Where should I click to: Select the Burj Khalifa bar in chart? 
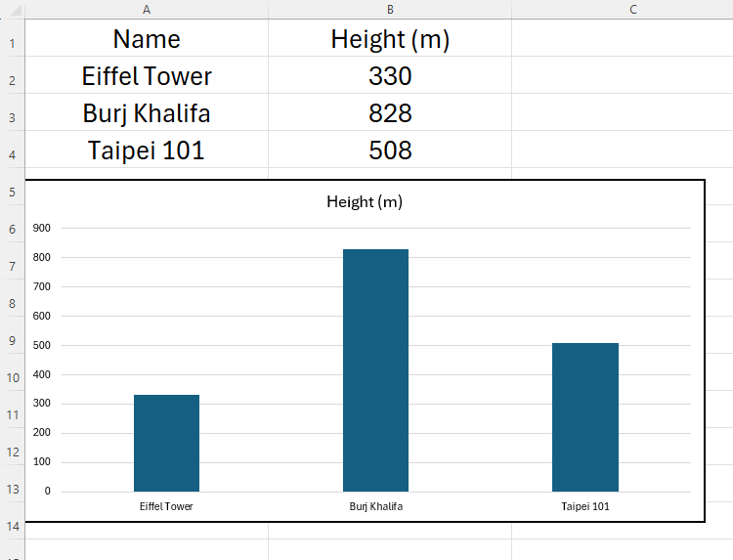375,370
